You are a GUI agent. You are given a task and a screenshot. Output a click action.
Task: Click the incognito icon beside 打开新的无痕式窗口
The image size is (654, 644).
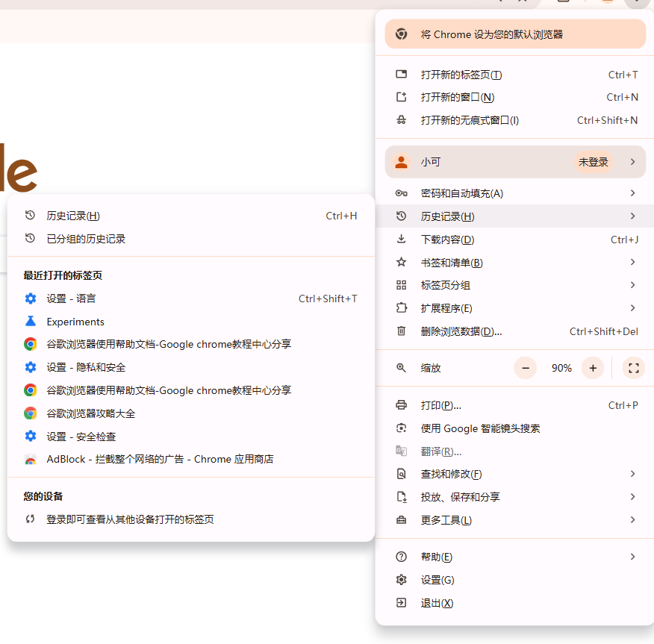coord(401,120)
